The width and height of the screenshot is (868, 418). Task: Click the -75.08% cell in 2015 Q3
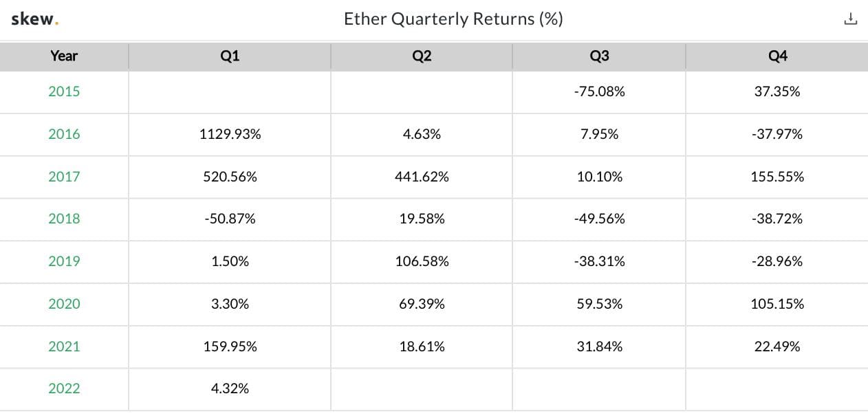point(599,91)
